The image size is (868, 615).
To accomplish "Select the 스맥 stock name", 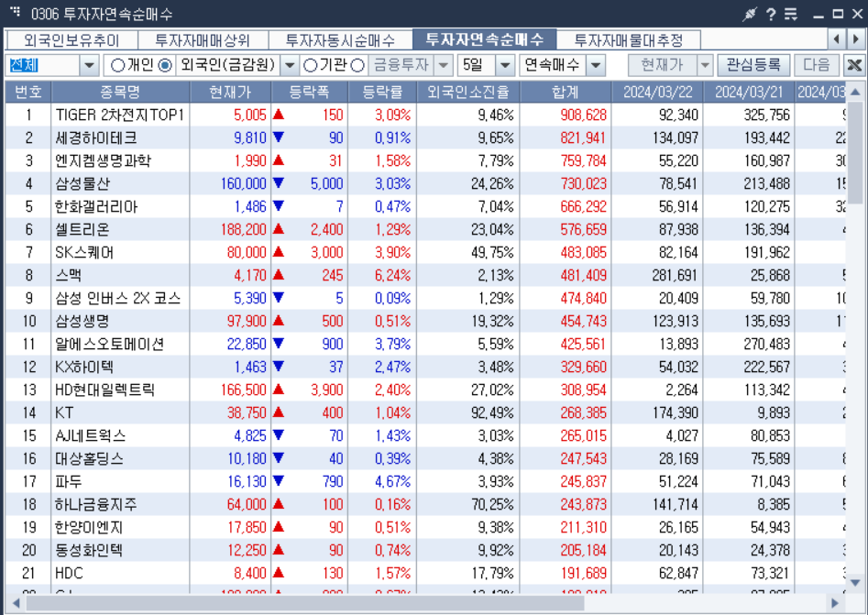I will click(x=68, y=275).
